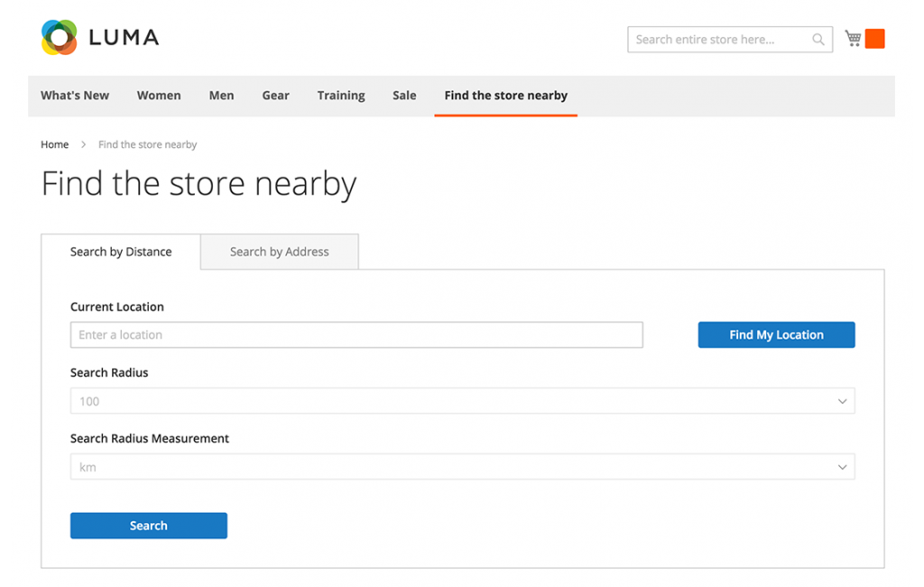Click the magnifier search icon
Viewport: 924px width, 587px height.
point(818,40)
